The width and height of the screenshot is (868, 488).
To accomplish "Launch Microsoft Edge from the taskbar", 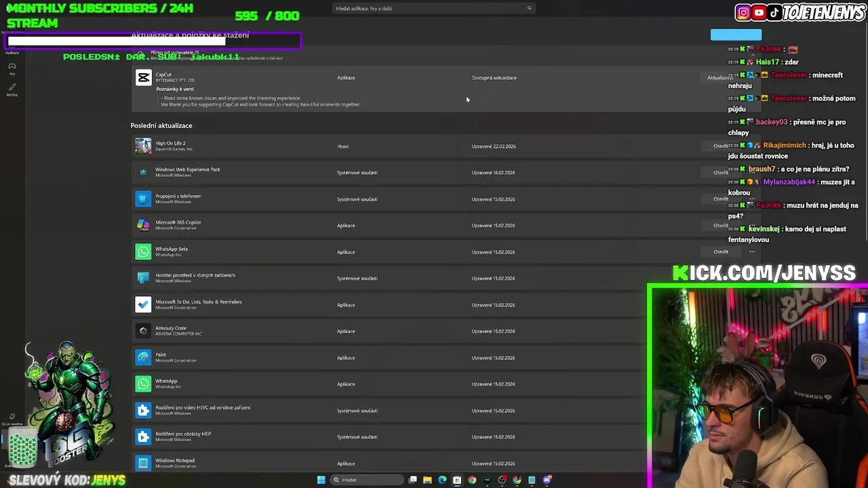I will click(442, 480).
